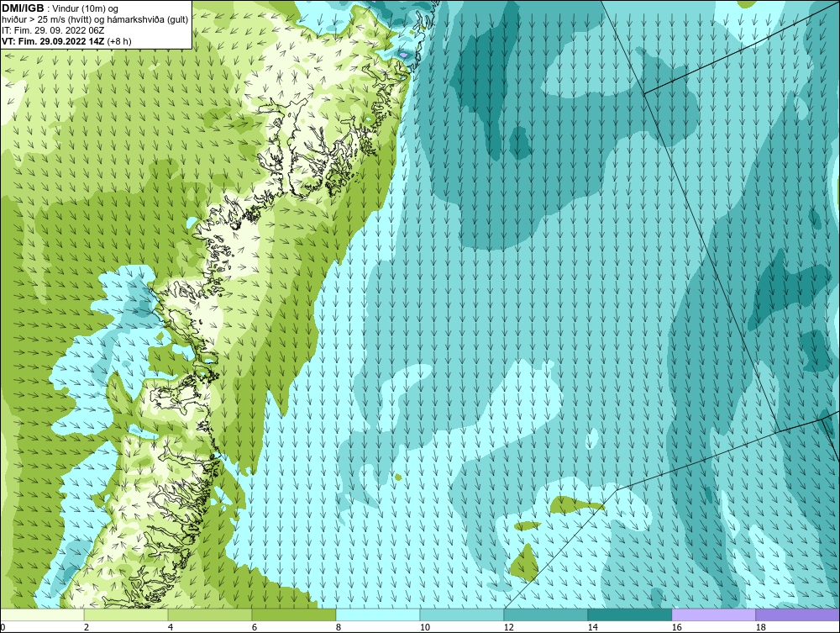Click the legend label "4"

tap(171, 627)
